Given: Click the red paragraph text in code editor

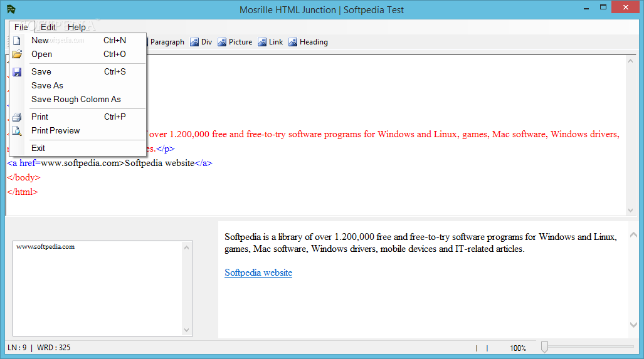Looking at the screenshot, I should pos(384,134).
